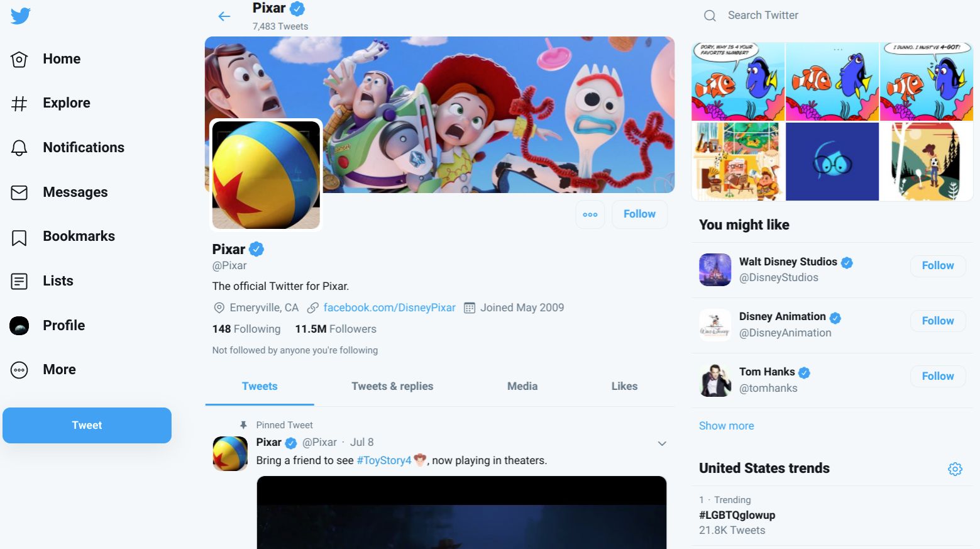Image resolution: width=980 pixels, height=549 pixels.
Task: Open Lists via the list icon
Action: click(19, 281)
